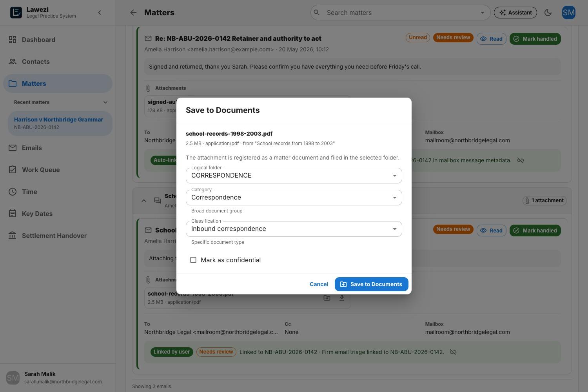Collapse the sidebar with the chevron icon
Viewport: 588px width, 392px height.
100,13
